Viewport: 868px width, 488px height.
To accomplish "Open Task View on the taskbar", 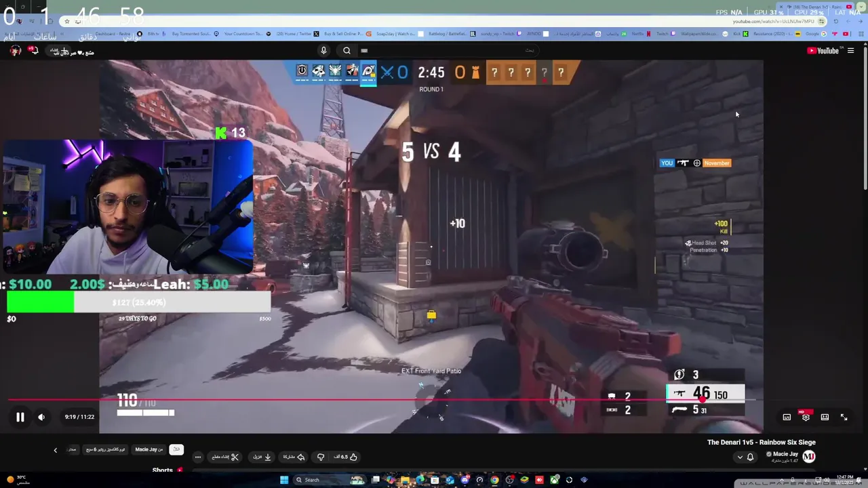I will tap(376, 480).
